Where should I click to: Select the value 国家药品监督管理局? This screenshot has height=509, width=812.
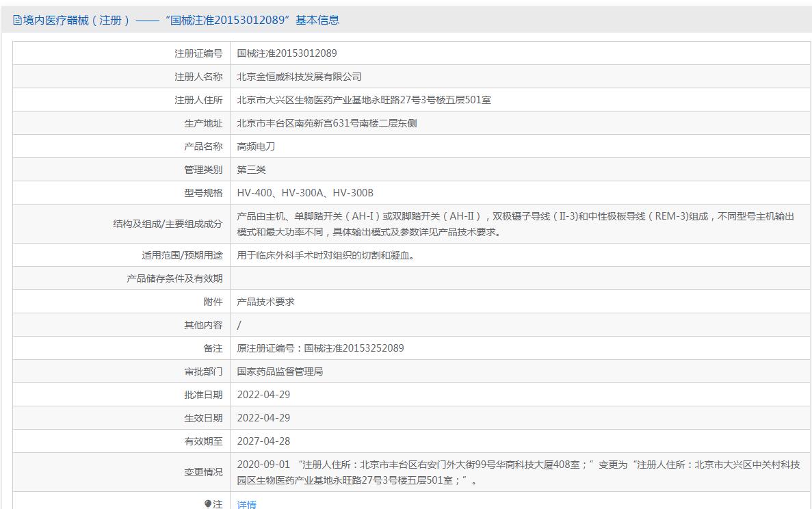(x=280, y=371)
